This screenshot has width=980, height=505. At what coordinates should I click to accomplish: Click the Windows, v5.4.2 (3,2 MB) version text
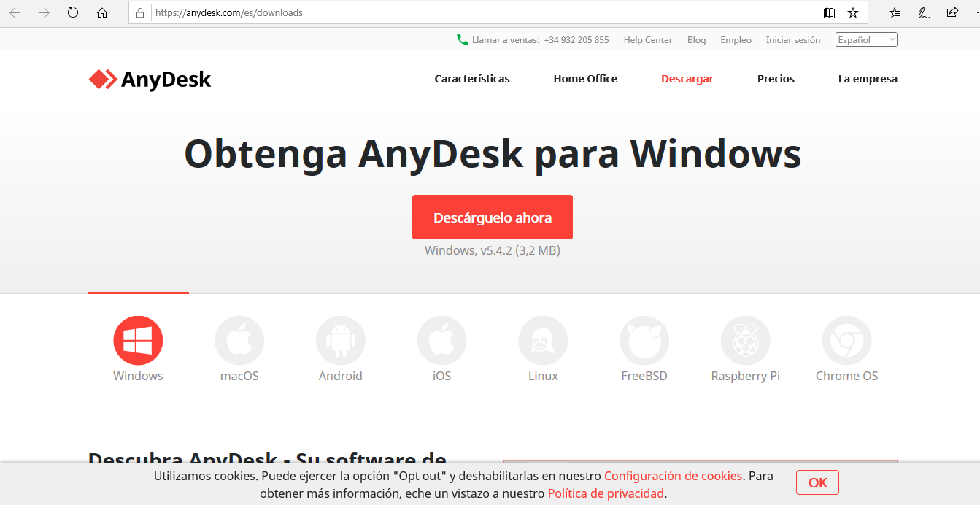[x=493, y=250]
